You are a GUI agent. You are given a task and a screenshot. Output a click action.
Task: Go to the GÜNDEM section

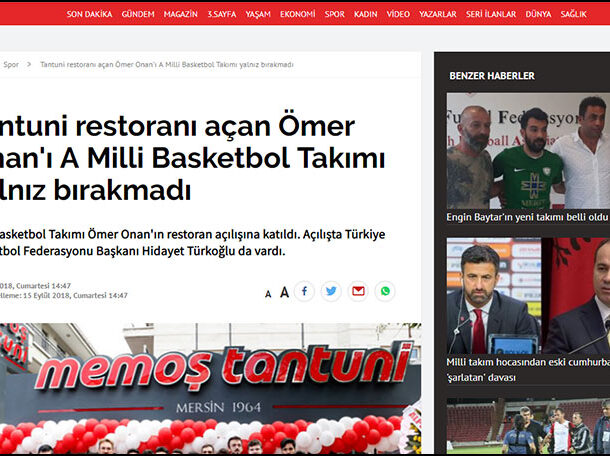pyautogui.click(x=138, y=15)
